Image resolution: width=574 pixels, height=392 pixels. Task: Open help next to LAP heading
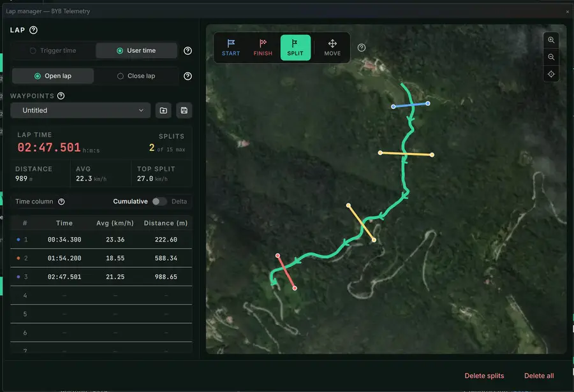[x=33, y=30]
